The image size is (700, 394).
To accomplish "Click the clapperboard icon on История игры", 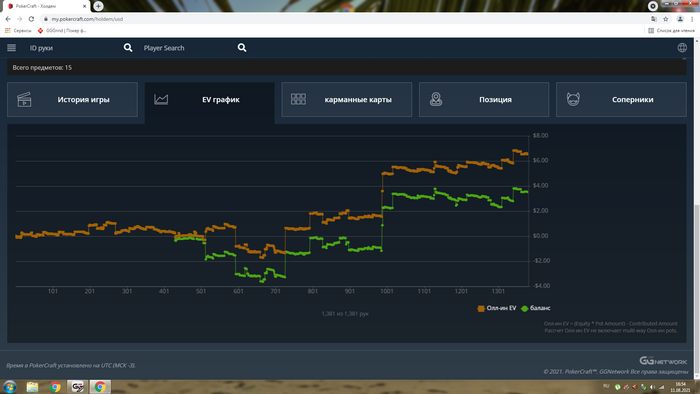I will point(24,100).
